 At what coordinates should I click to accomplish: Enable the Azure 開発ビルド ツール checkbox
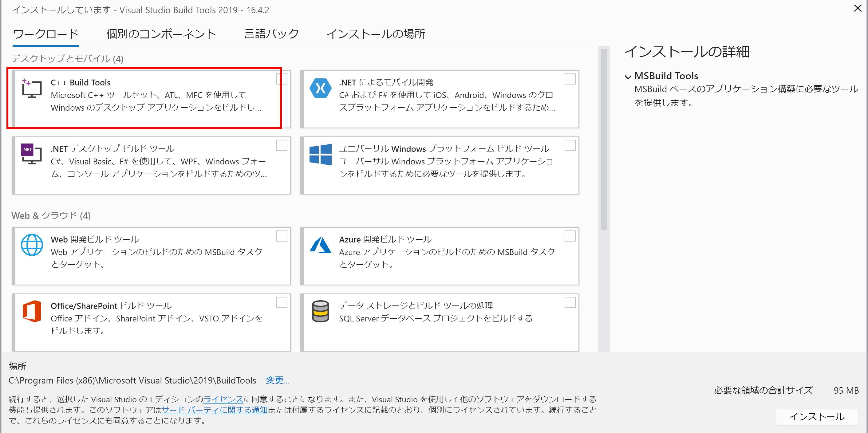tap(570, 236)
